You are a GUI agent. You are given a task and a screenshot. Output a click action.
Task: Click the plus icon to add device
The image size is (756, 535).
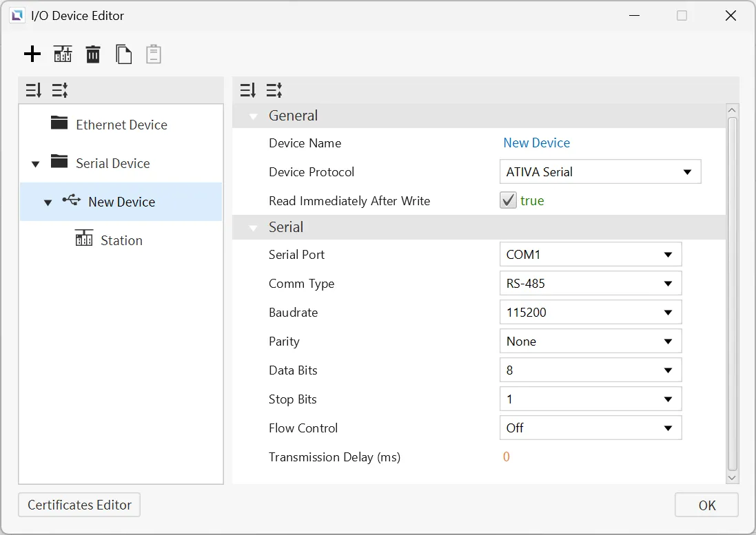tap(32, 54)
